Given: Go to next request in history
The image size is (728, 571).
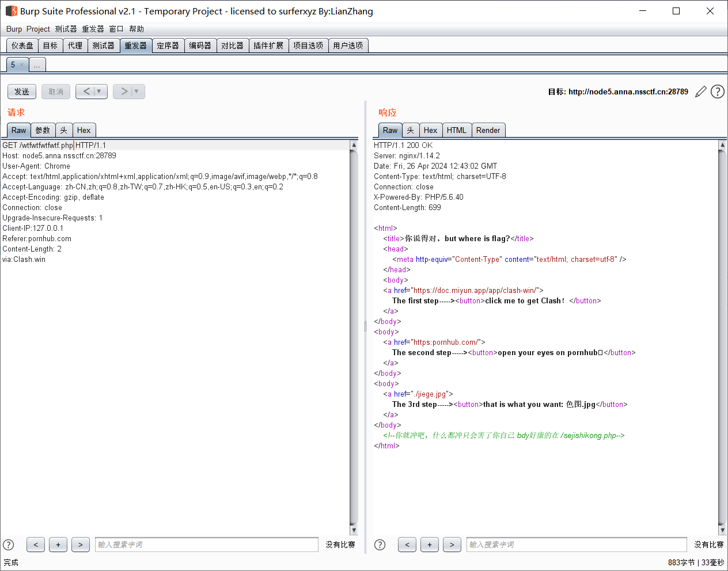Looking at the screenshot, I should coord(124,92).
